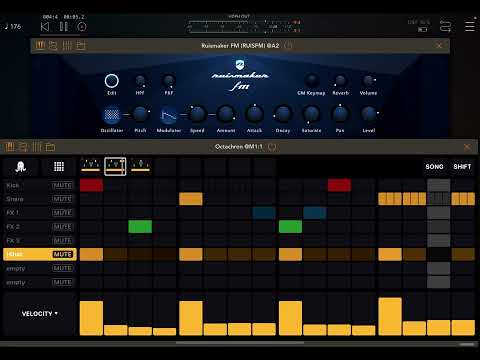
Task: Tap the SHIFT button
Action: pyautogui.click(x=462, y=167)
